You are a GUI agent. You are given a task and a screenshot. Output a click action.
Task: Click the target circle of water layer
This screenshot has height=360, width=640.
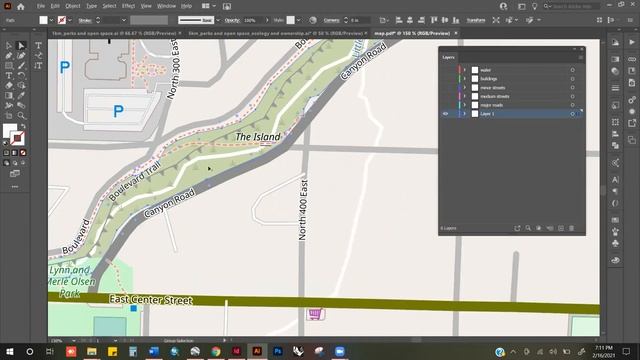[x=572, y=70]
